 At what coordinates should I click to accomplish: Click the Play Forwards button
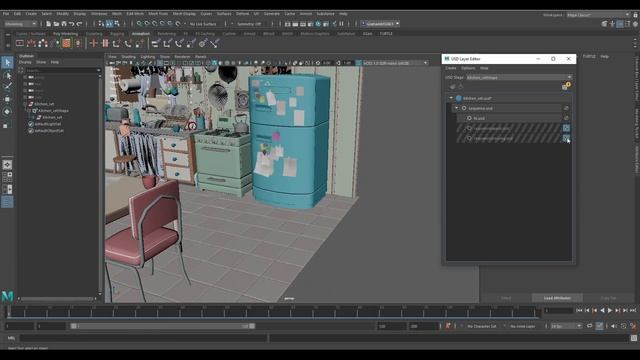tap(610, 311)
